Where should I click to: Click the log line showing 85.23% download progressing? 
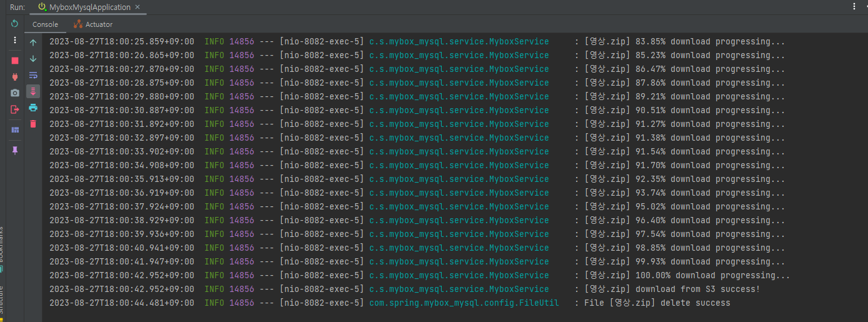[x=417, y=55]
